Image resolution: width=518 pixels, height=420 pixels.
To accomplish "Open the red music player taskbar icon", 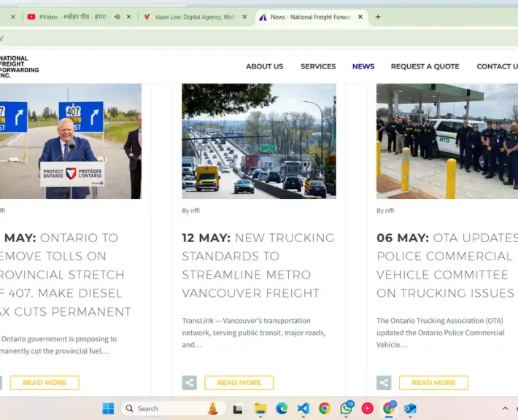I will (368, 409).
